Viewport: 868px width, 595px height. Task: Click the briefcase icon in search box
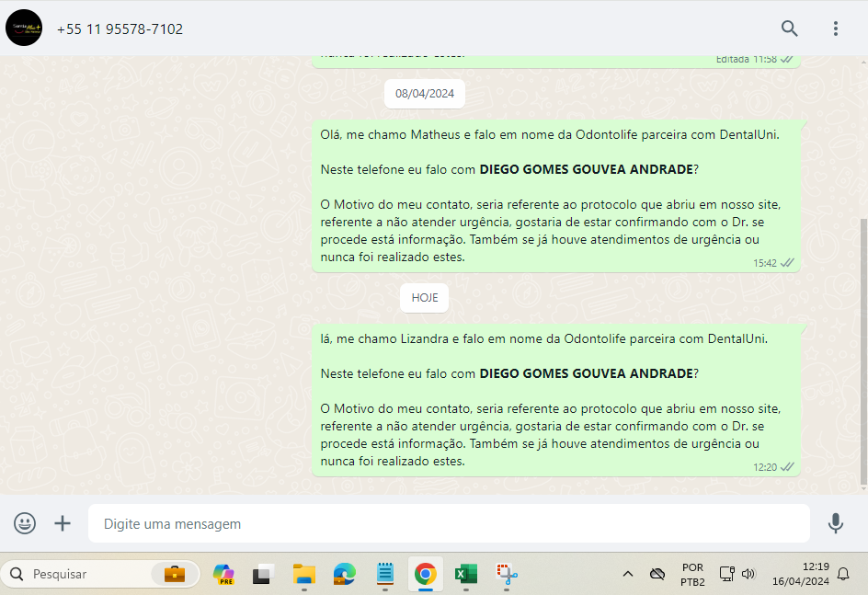175,574
